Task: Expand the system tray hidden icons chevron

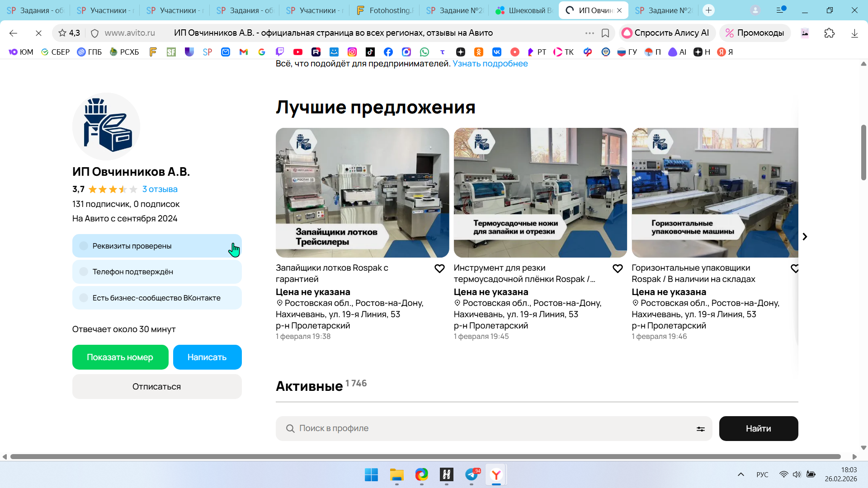Action: tap(741, 474)
